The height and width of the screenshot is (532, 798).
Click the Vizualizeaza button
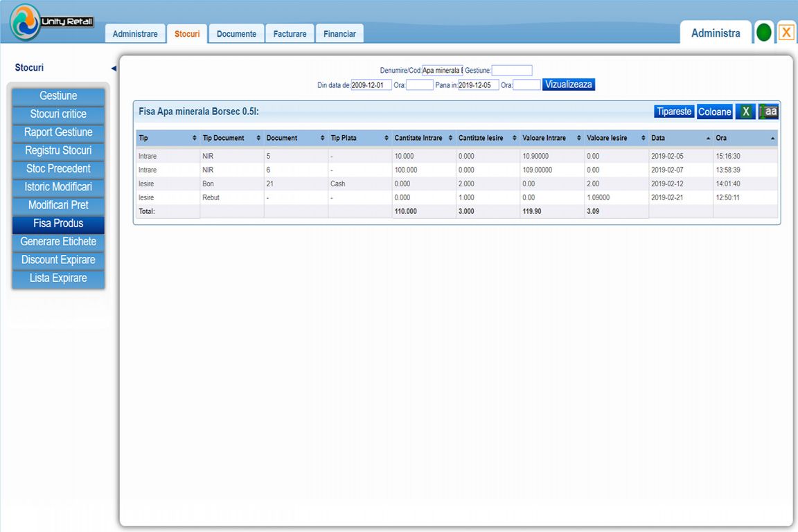[x=569, y=85]
